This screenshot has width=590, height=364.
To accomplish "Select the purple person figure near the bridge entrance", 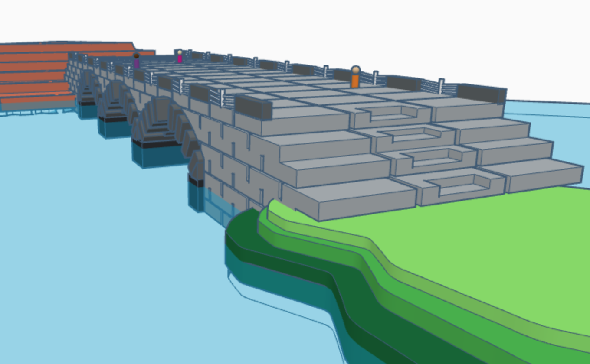I will pos(137,64).
